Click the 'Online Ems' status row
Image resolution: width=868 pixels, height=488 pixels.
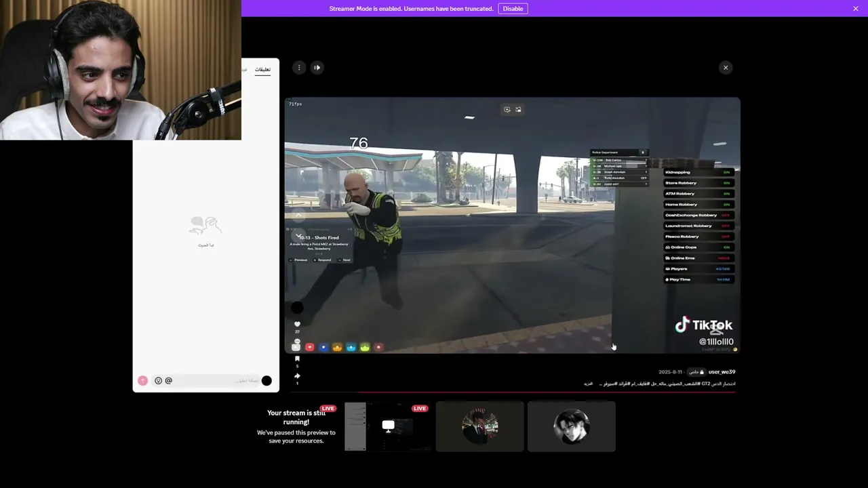click(699, 258)
